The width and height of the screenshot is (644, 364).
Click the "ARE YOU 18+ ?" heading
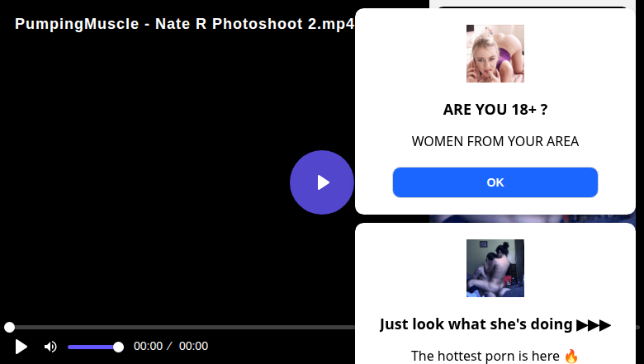(495, 110)
